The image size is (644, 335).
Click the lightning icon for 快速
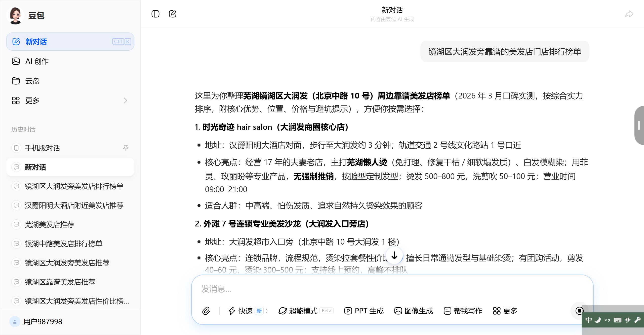[x=232, y=311]
